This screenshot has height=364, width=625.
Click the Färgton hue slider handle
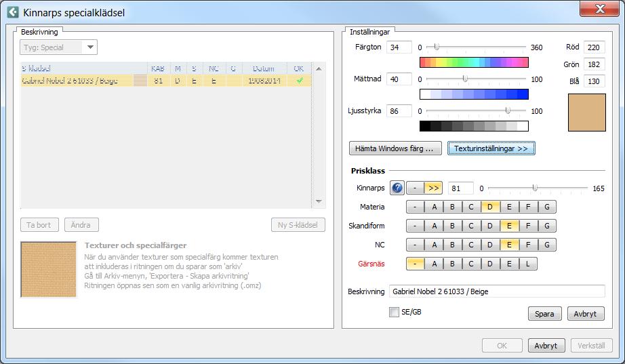click(x=437, y=47)
